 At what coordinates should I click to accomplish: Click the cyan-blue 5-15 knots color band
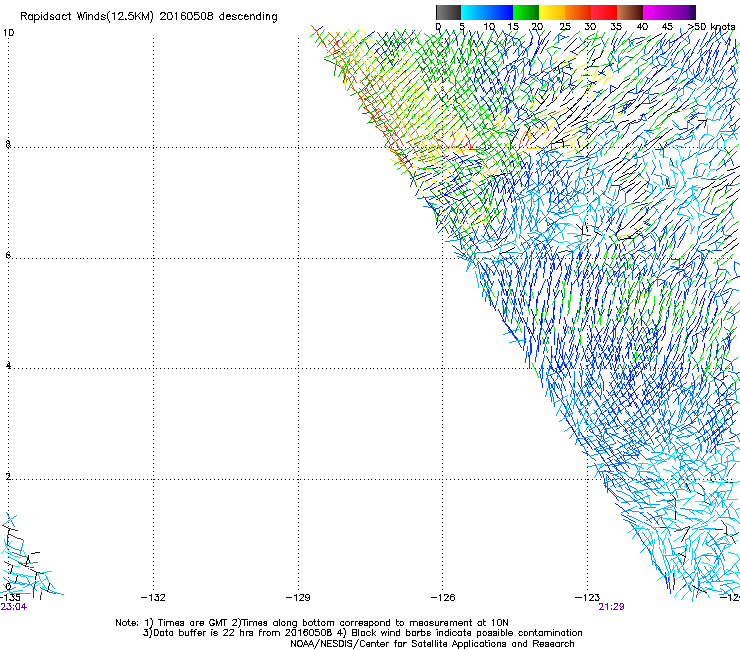(x=487, y=12)
